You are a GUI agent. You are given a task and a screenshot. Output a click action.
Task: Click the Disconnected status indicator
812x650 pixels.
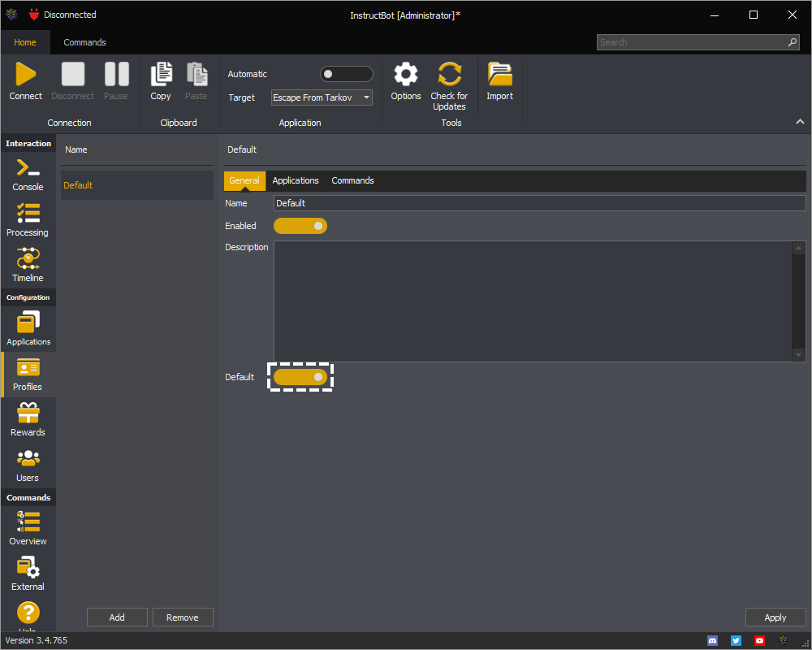pyautogui.click(x=63, y=15)
